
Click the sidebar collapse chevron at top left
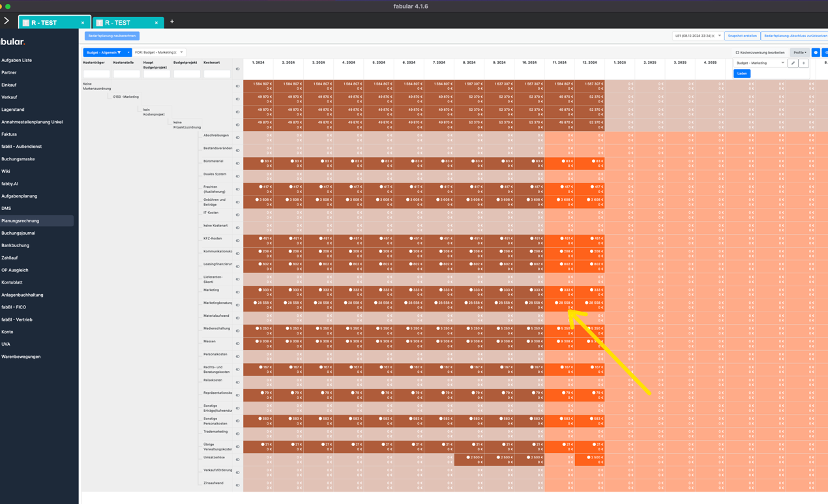tap(6, 20)
